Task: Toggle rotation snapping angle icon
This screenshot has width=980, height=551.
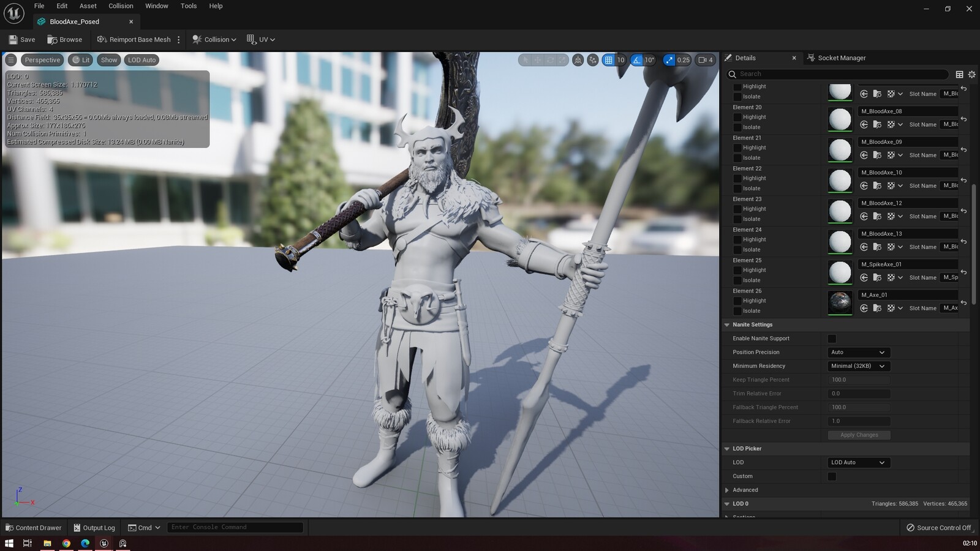Action: [636, 60]
